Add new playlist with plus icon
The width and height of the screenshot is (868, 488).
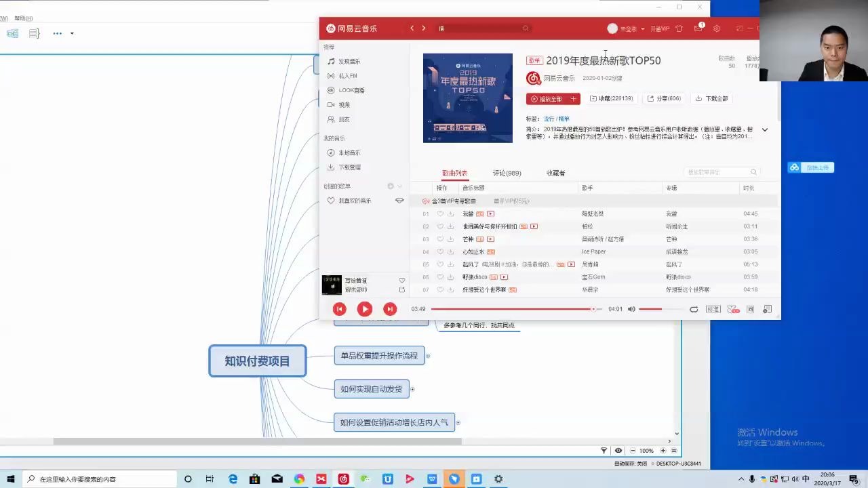391,186
